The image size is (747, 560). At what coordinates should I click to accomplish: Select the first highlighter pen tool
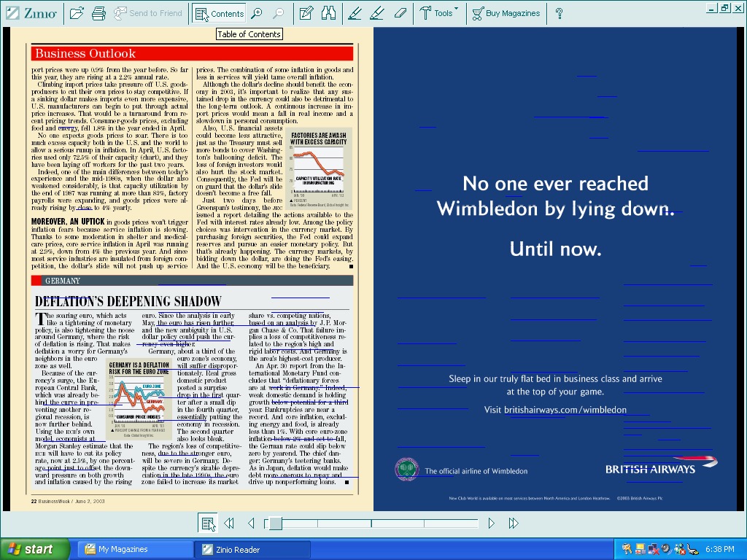[x=355, y=13]
